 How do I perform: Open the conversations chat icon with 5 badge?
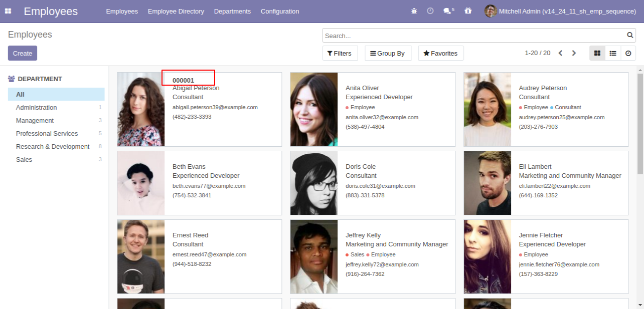click(448, 11)
